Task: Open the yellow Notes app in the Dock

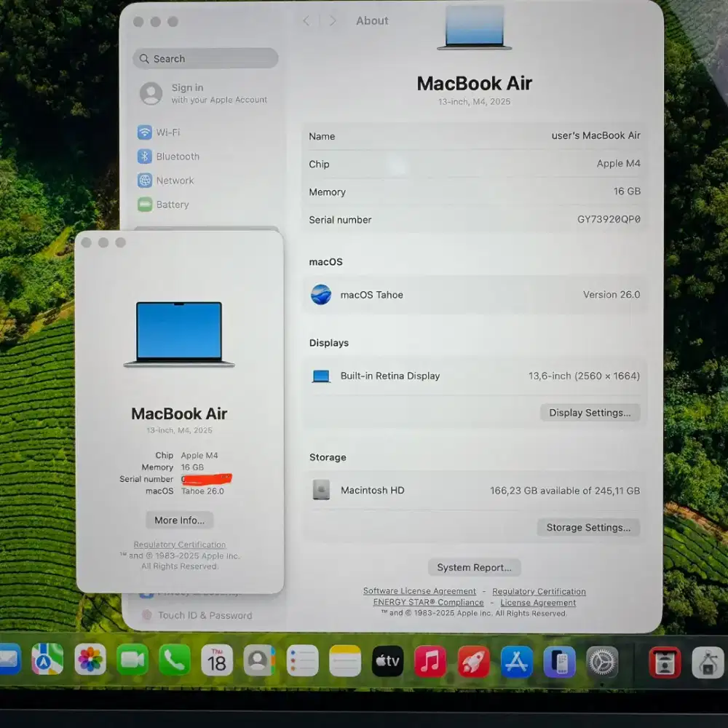Action: 345,661
